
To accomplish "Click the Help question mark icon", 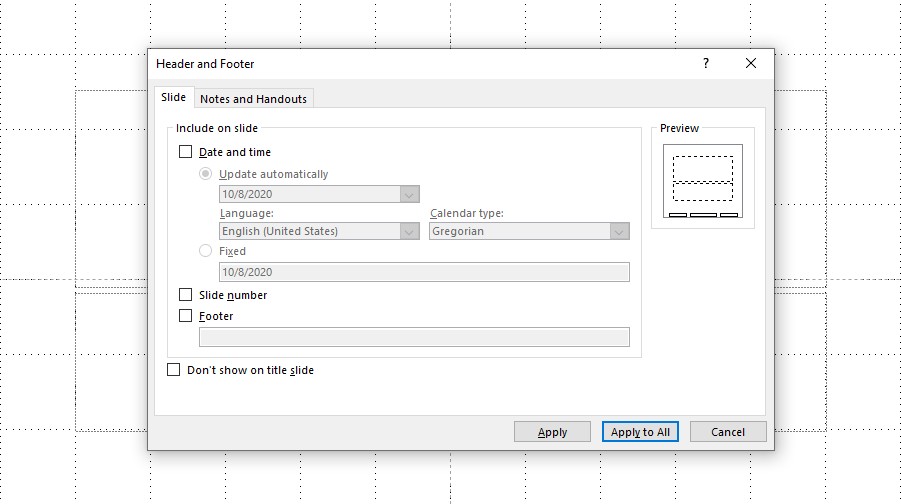I will point(706,64).
